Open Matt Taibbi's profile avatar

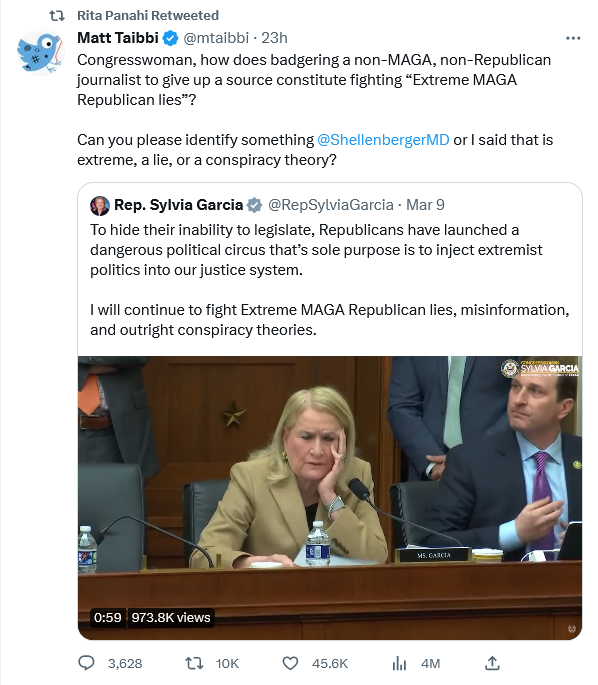point(40,52)
